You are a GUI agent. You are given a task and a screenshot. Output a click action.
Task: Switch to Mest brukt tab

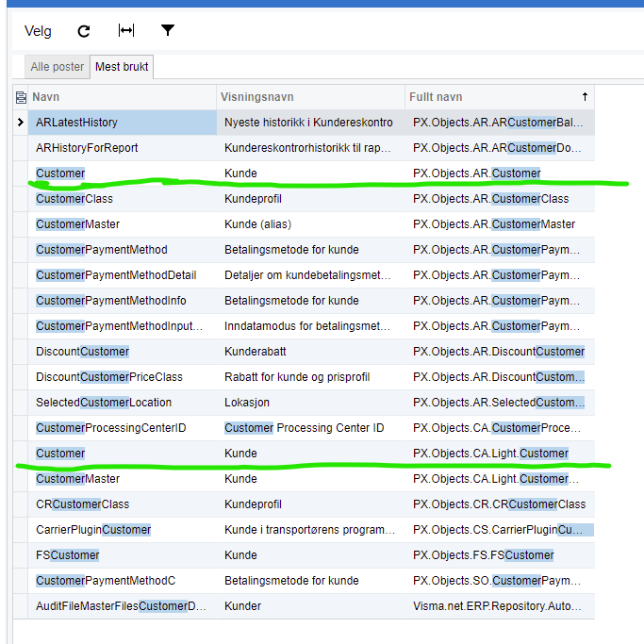pyautogui.click(x=122, y=67)
